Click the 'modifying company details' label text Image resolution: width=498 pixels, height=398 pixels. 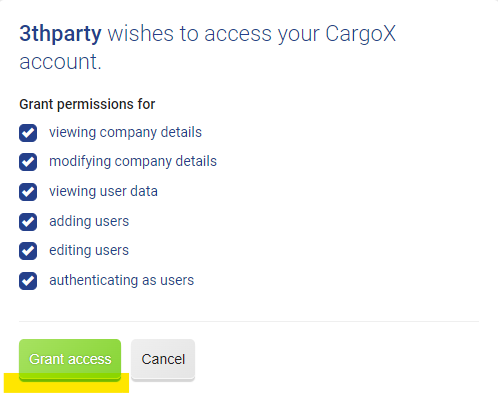(x=133, y=162)
